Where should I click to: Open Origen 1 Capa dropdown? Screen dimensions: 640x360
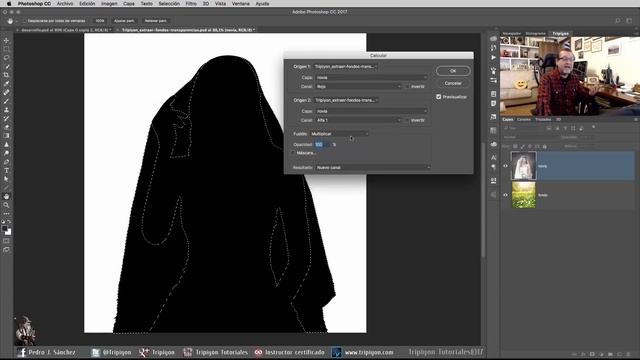coord(371,77)
